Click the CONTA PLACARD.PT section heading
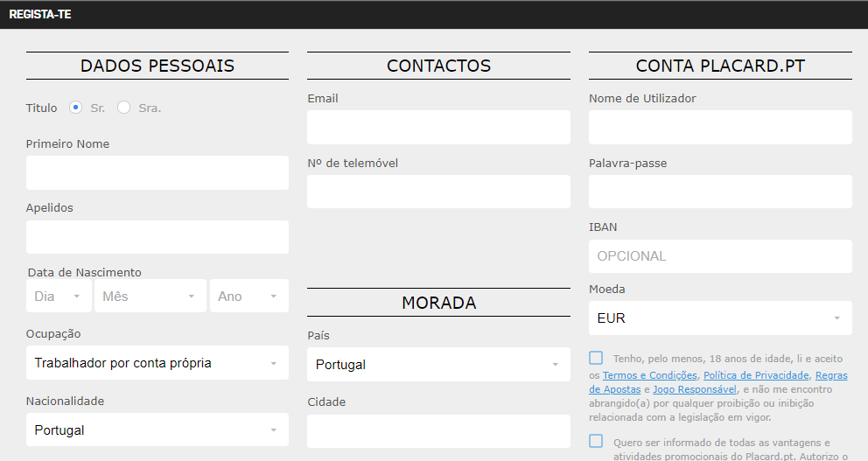This screenshot has height=461, width=868. click(720, 66)
